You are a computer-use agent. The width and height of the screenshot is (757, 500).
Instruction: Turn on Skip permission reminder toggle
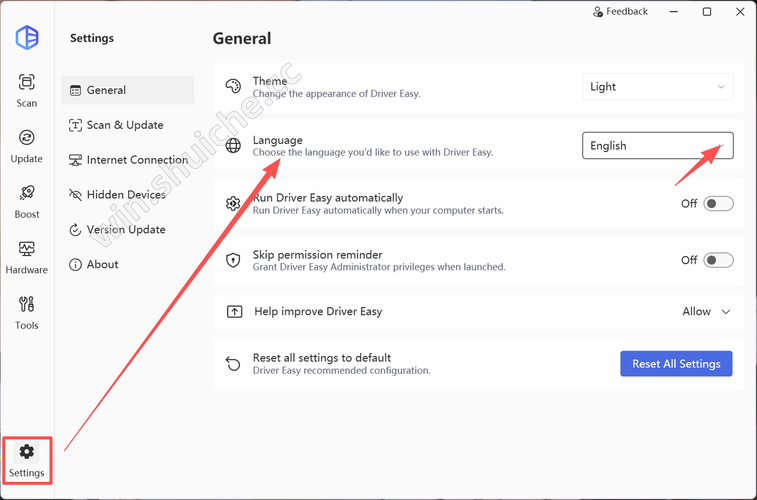(x=718, y=260)
